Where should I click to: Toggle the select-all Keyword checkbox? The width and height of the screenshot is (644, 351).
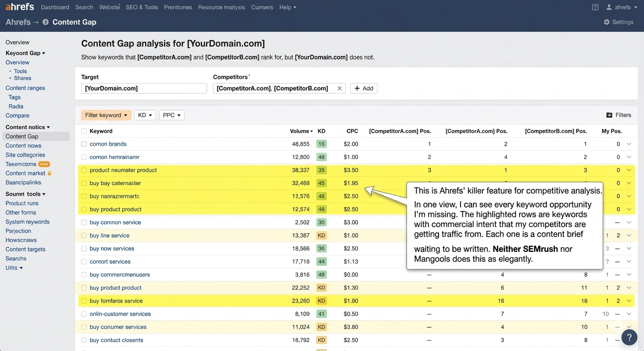[x=84, y=131]
